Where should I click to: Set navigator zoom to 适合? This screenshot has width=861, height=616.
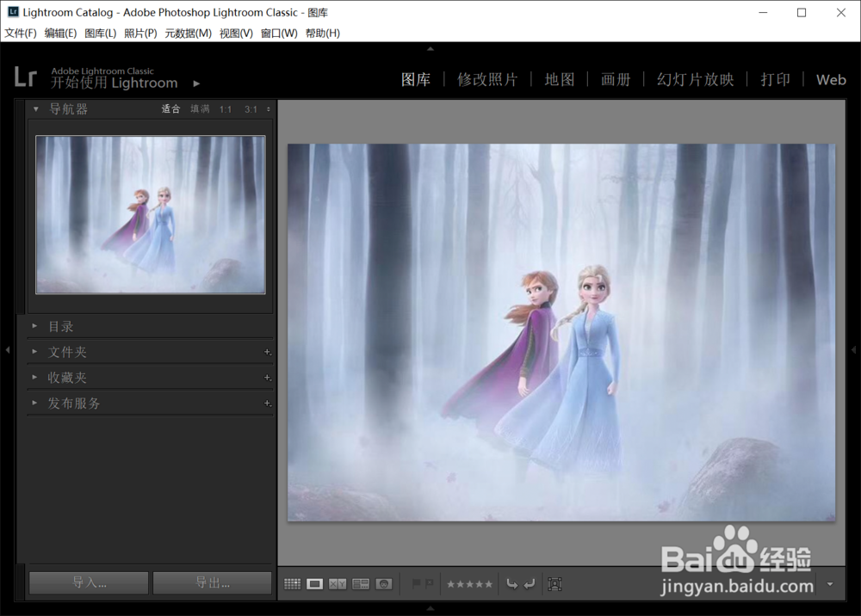click(x=170, y=109)
